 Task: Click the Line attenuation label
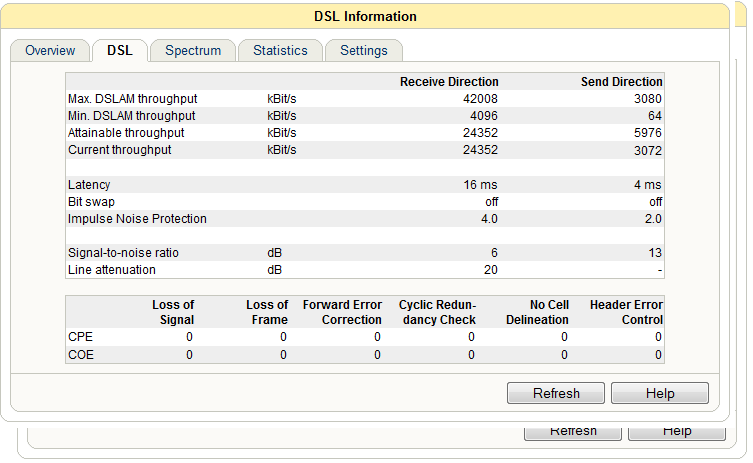click(112, 270)
